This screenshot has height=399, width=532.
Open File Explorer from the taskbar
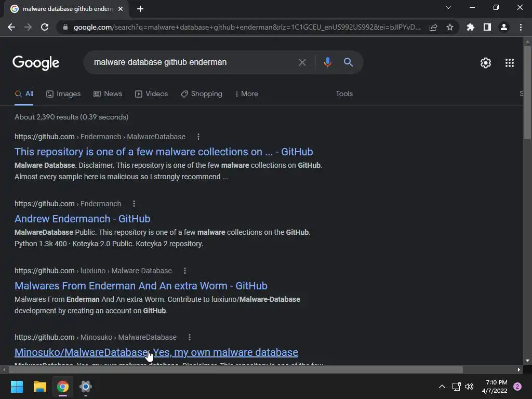pyautogui.click(x=39, y=387)
